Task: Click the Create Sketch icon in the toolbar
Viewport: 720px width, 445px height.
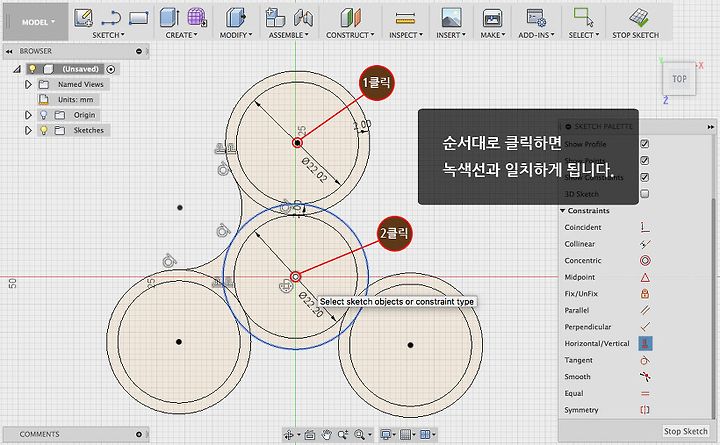Action: pyautogui.click(x=84, y=18)
